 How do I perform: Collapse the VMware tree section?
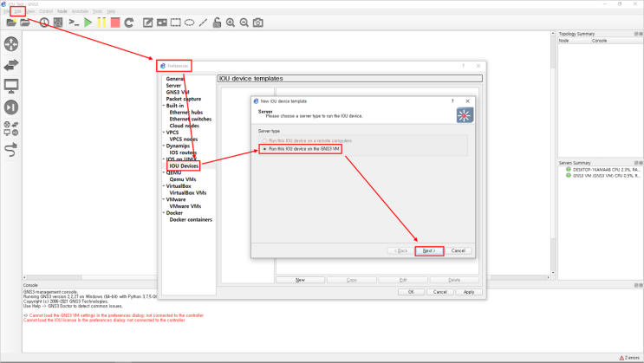click(x=164, y=199)
